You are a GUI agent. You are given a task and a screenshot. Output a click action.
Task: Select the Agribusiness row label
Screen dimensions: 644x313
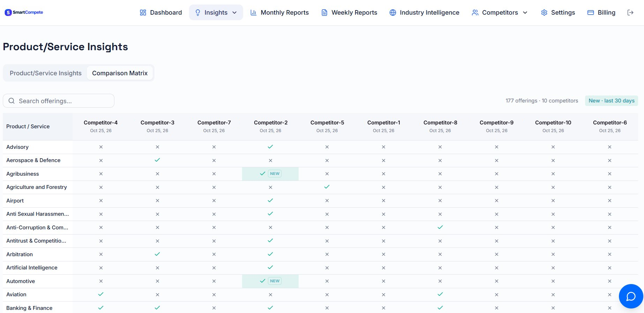(23, 174)
